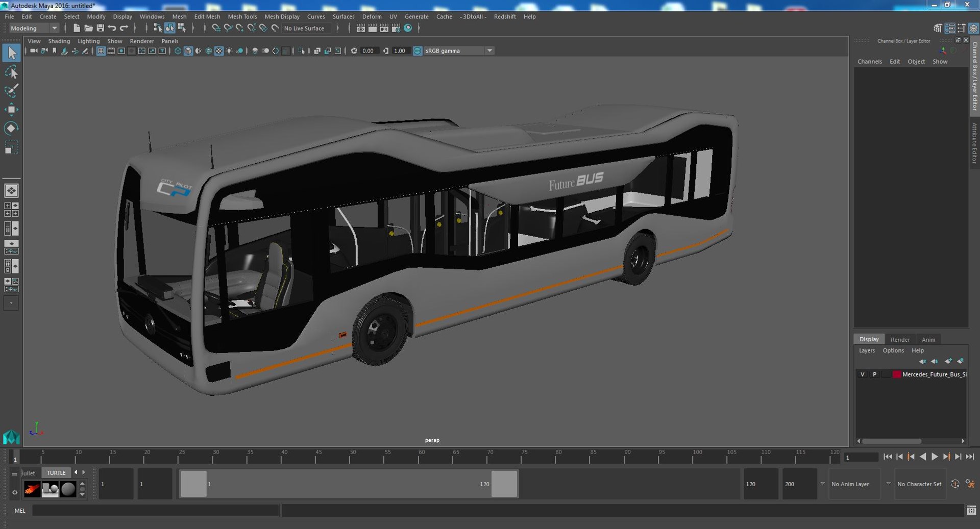Screen dimensions: 980x529
Task: Click the No Live Surface field
Action: [x=307, y=28]
